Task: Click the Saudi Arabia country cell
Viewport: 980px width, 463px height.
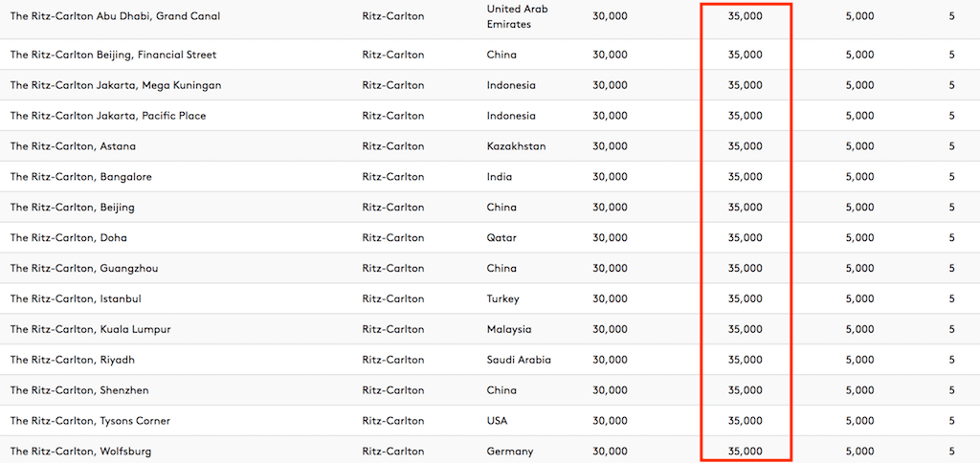Action: coord(519,360)
